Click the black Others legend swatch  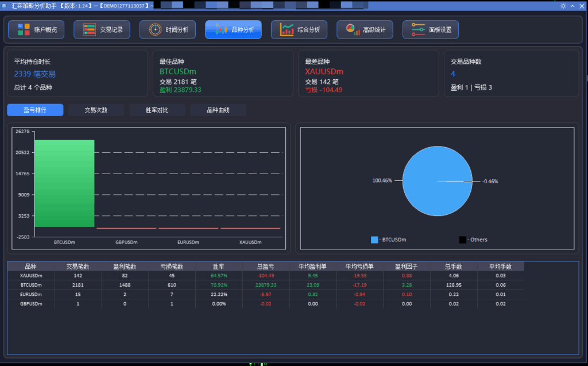pyautogui.click(x=462, y=240)
